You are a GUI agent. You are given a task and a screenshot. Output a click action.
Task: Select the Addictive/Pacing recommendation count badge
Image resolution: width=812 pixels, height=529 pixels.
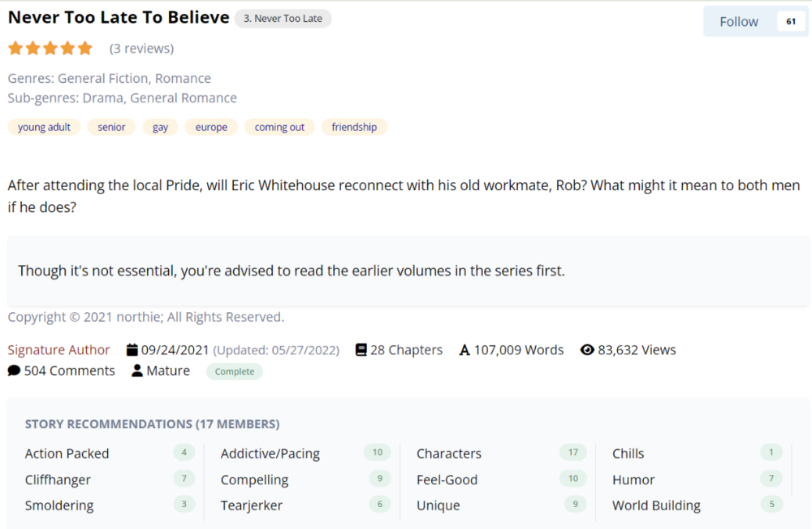click(378, 453)
